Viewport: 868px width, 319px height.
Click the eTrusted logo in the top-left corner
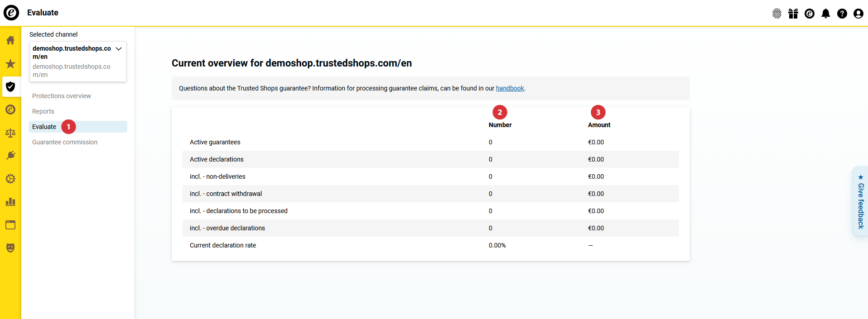(11, 13)
